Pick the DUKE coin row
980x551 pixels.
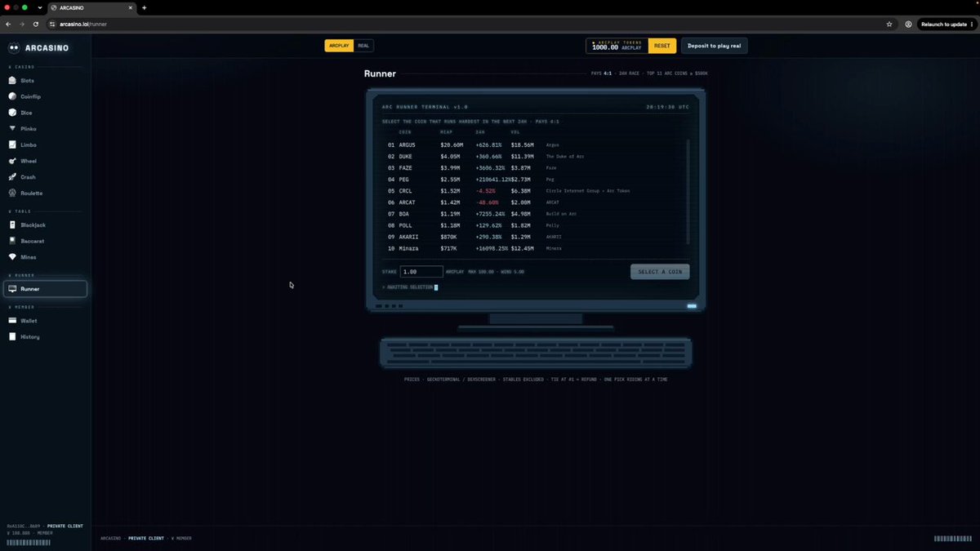535,156
